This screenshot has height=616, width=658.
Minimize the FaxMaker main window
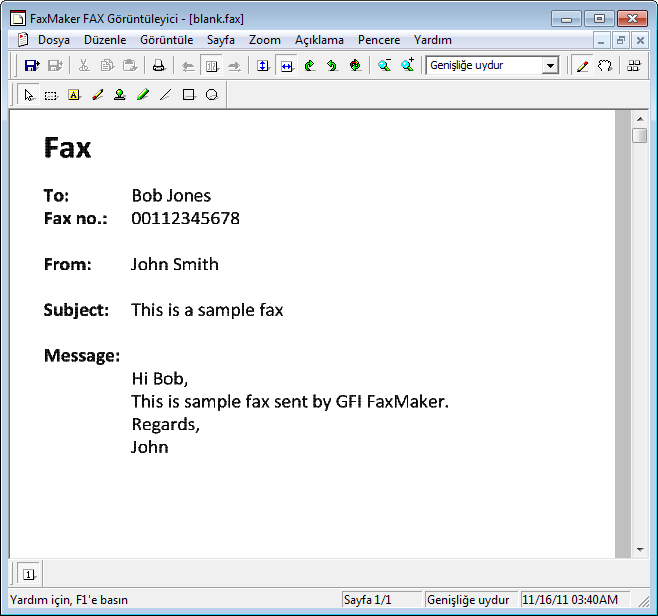click(x=567, y=18)
